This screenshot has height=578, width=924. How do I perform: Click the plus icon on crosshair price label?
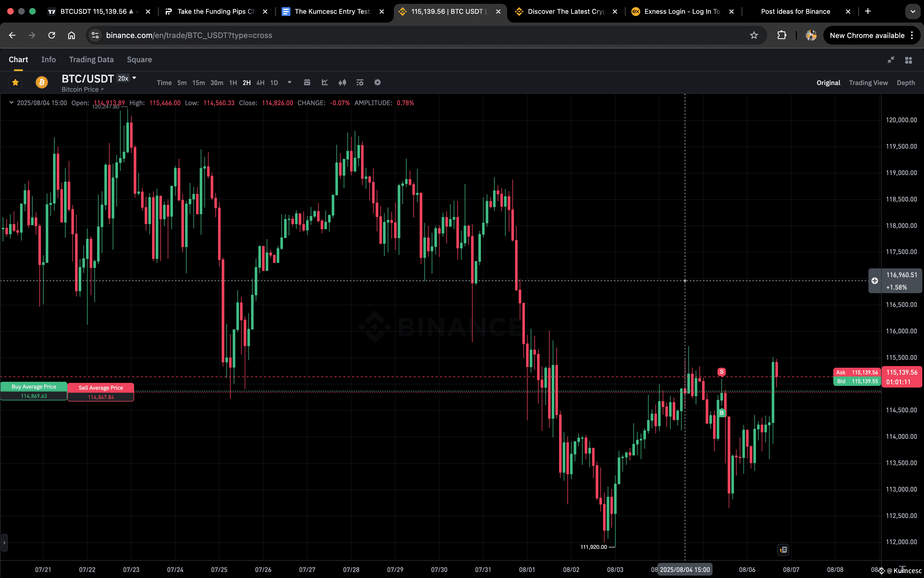[x=875, y=281]
